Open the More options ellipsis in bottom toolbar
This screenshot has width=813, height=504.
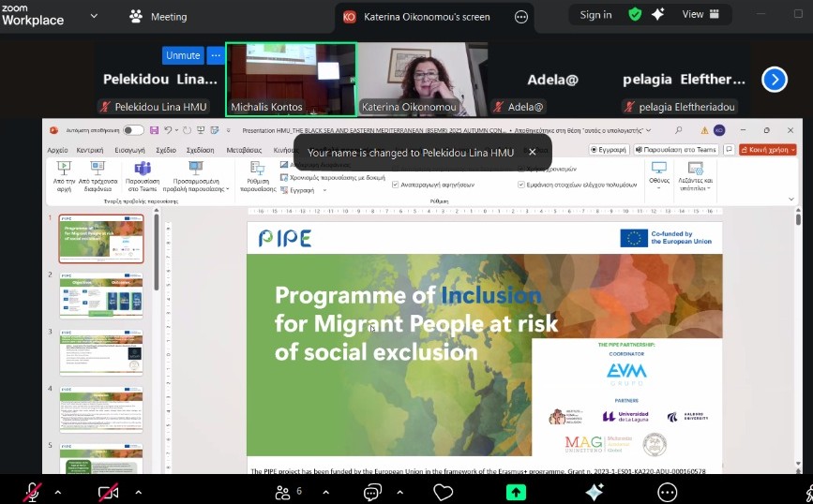click(x=667, y=492)
